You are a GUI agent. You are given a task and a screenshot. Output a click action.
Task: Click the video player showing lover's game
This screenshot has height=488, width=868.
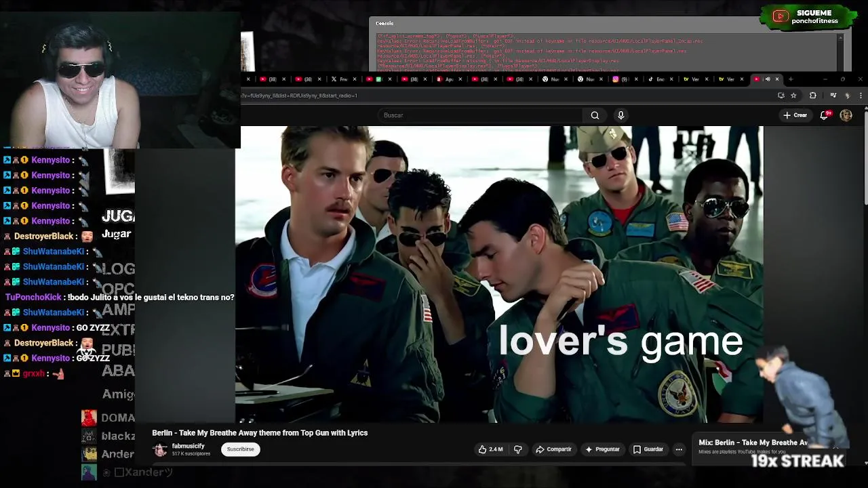tap(499, 274)
